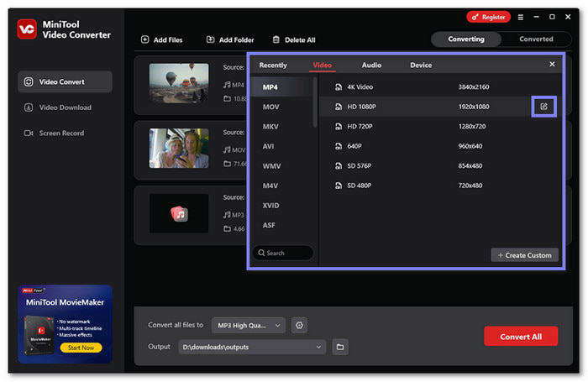Expand the Output path dropdown
Screen dimensions: 588x382
coord(319,347)
